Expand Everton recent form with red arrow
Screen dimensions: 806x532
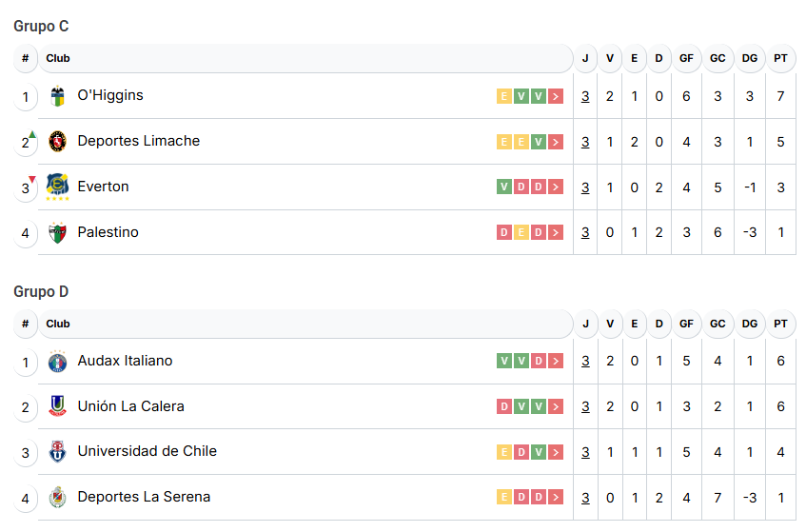point(556,187)
